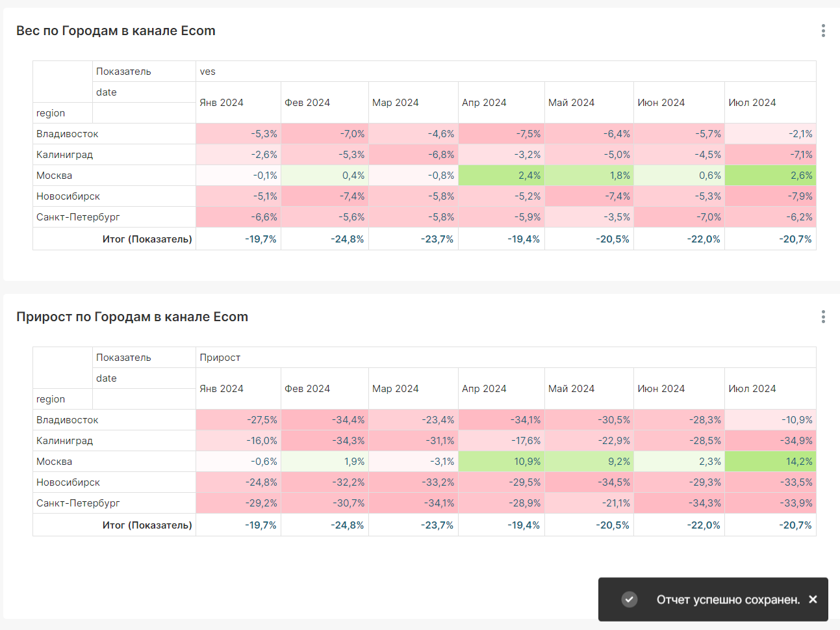The image size is (840, 630).
Task: Click the -34,5% Новосибирск Май cell
Action: click(589, 482)
